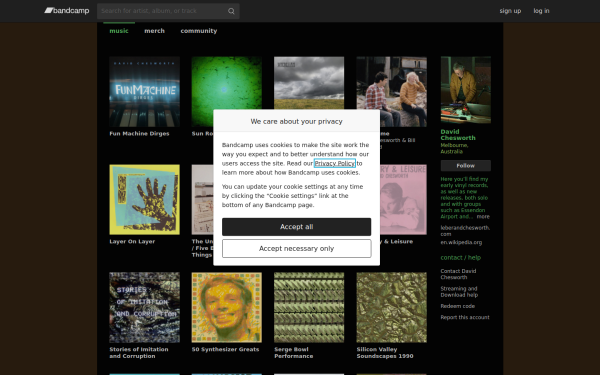Open the two men sitting album cover
The image size is (600, 375).
[x=391, y=91]
